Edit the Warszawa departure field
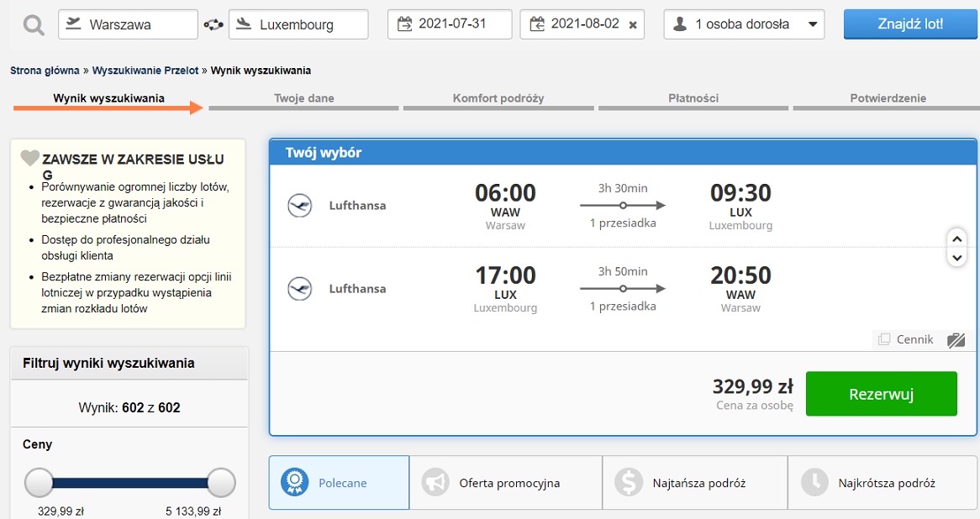This screenshot has height=519, width=980. (128, 24)
